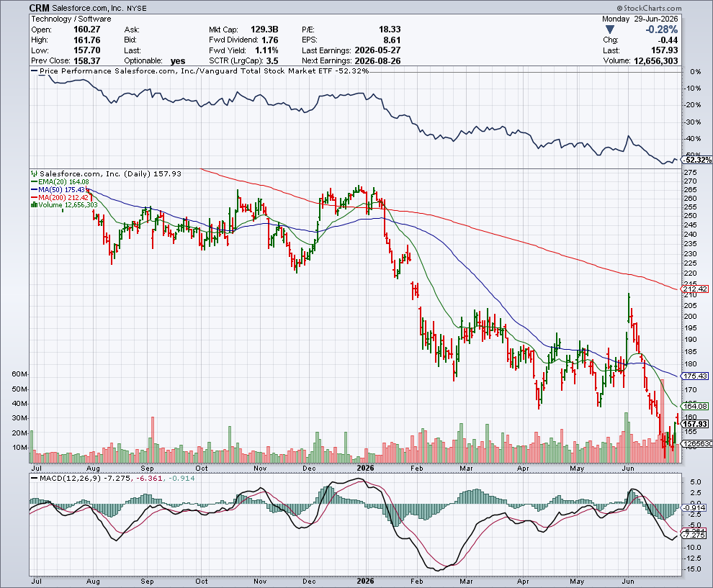Click the Prev Close value 158.37
Viewport: 713px width, 588px height.
coord(87,61)
